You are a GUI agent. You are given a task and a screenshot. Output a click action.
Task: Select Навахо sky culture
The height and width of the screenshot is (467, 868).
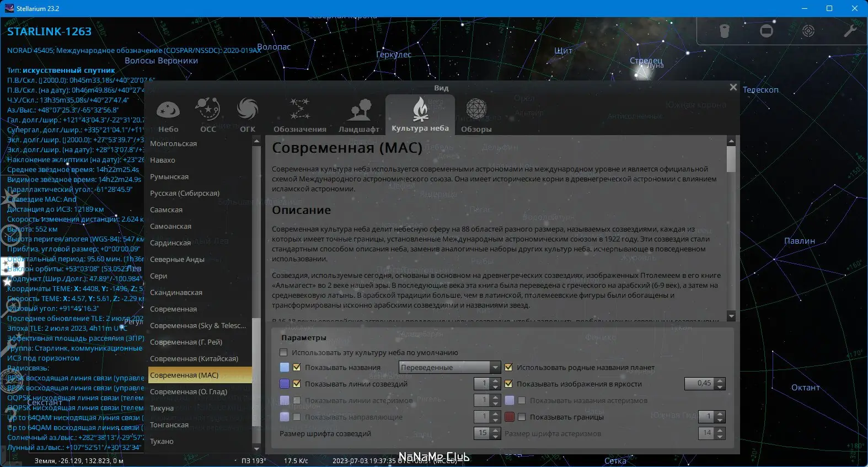tap(200, 160)
